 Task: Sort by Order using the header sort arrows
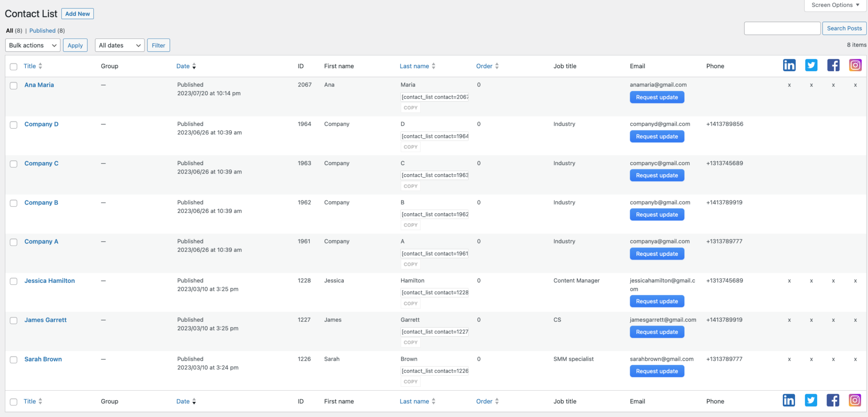(x=497, y=66)
